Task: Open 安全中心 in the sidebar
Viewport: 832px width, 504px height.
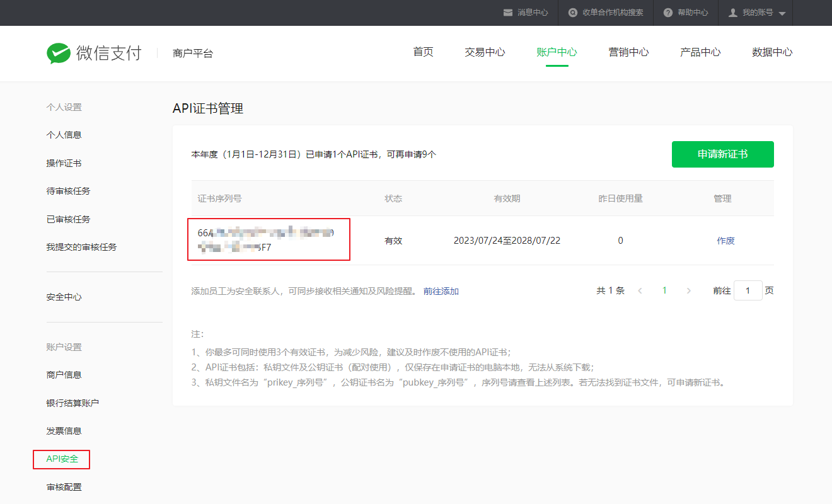Action: tap(64, 297)
